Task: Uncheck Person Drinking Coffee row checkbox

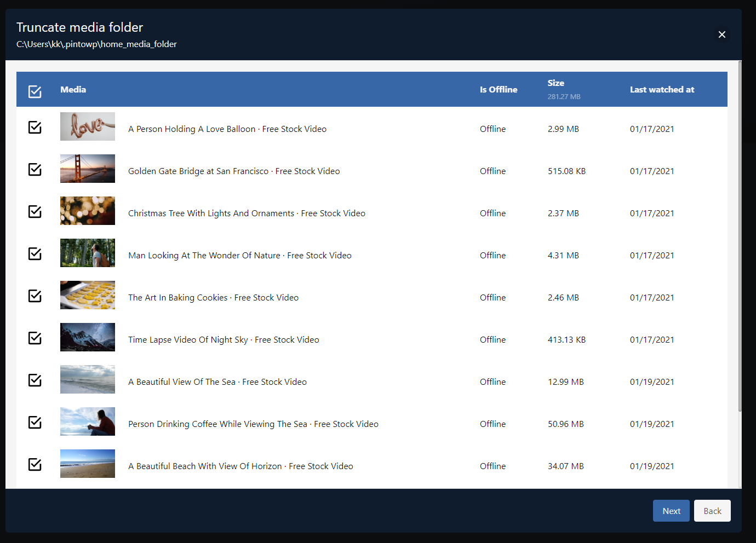Action: tap(35, 422)
